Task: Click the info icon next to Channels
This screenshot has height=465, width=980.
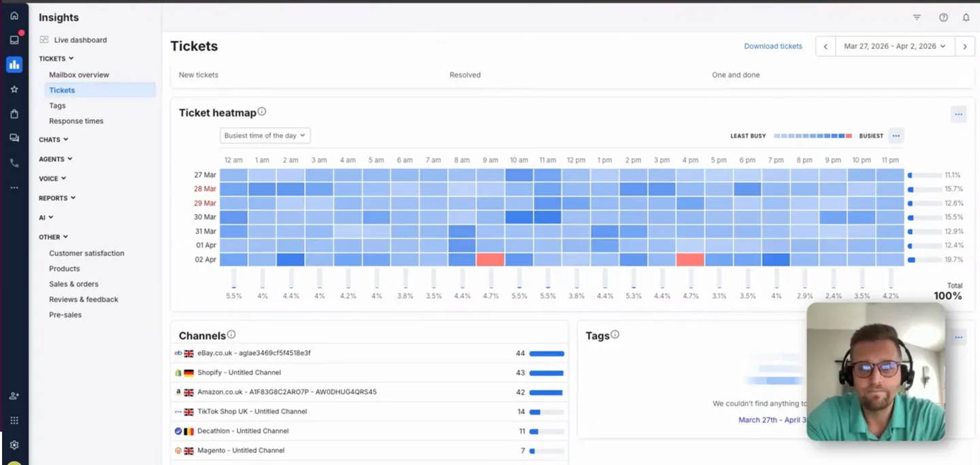Action: (x=231, y=334)
